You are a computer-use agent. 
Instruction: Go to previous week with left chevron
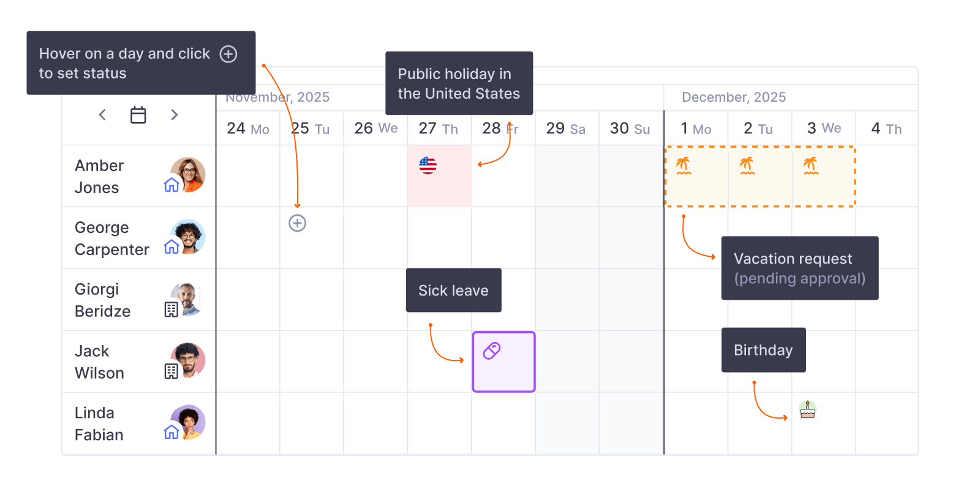click(102, 115)
